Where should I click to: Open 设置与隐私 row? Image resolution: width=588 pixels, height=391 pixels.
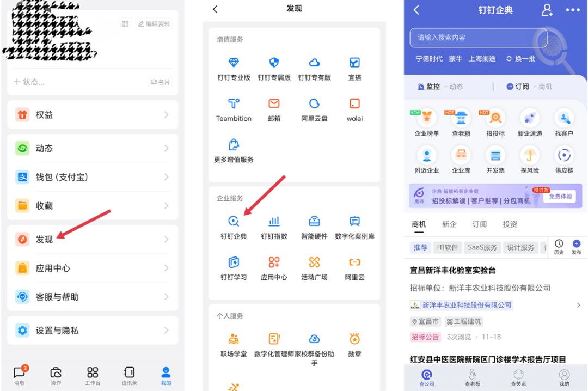tap(93, 331)
